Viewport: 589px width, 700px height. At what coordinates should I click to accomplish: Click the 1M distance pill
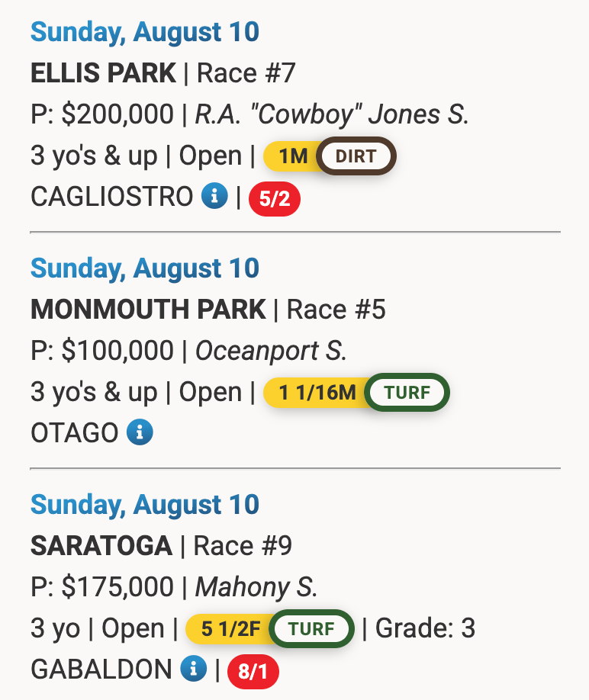(x=291, y=157)
